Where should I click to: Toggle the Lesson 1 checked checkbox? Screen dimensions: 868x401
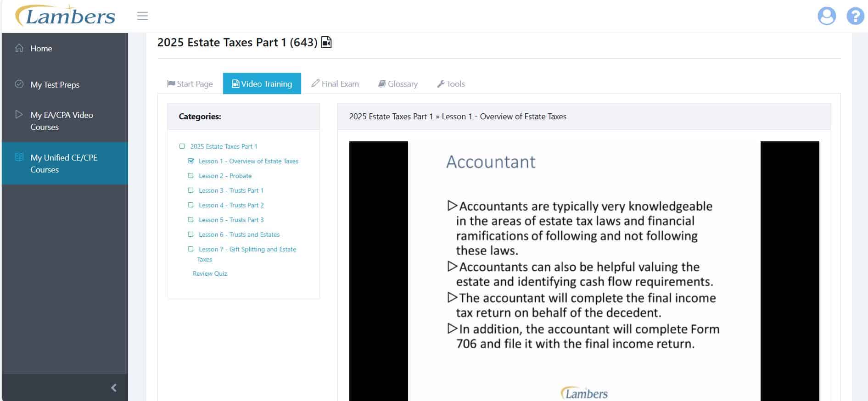pyautogui.click(x=191, y=161)
